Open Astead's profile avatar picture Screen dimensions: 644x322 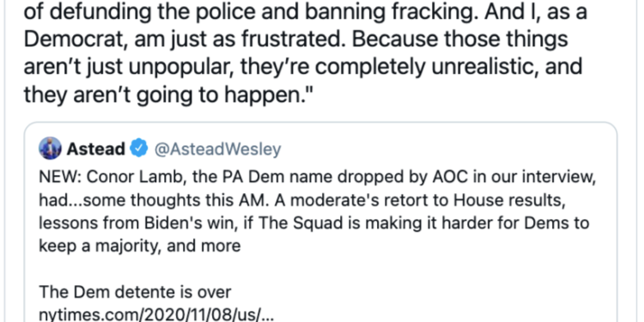coord(50,149)
